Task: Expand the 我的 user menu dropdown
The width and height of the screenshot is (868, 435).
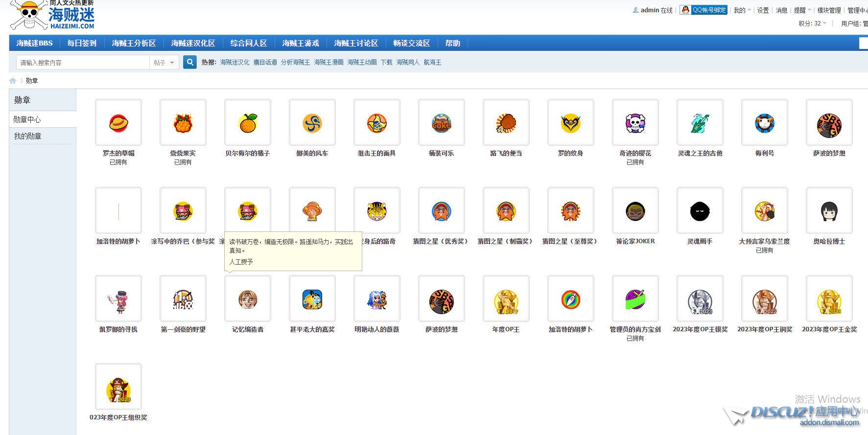Action: 742,10
